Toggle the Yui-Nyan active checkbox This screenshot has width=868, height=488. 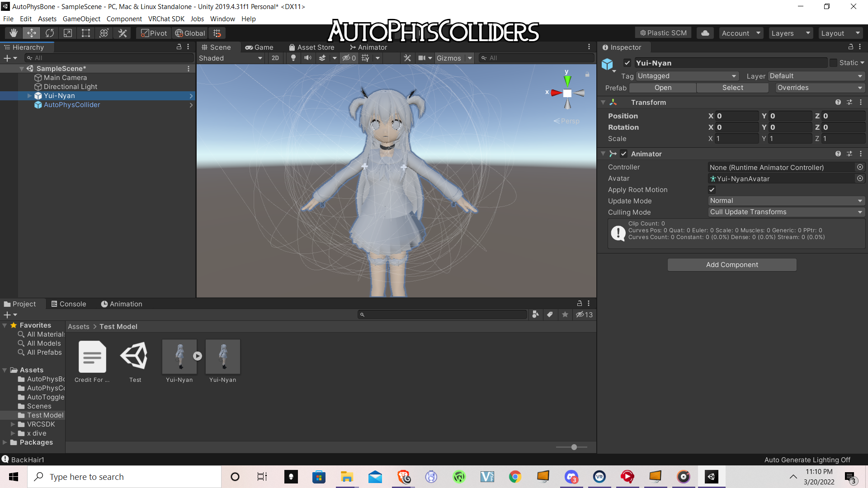(x=627, y=63)
